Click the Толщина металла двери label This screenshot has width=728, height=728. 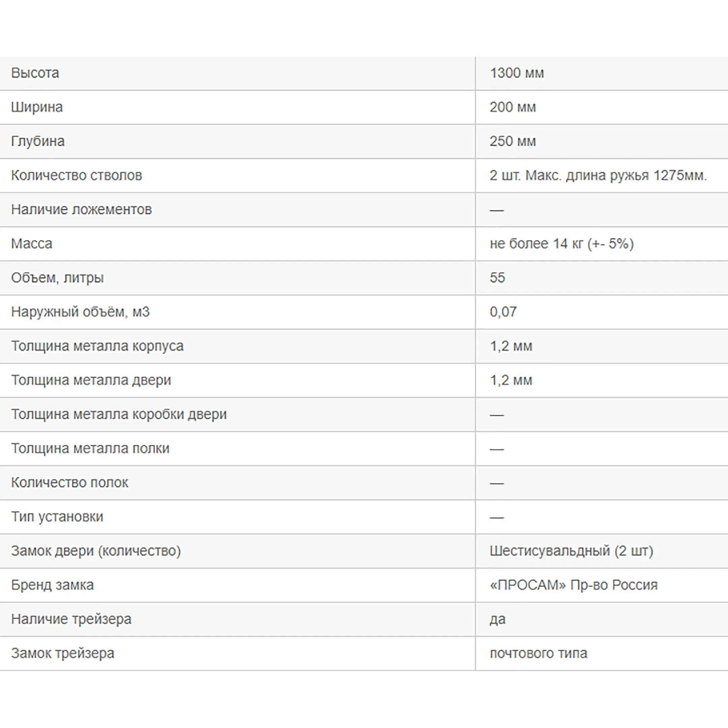click(x=91, y=380)
